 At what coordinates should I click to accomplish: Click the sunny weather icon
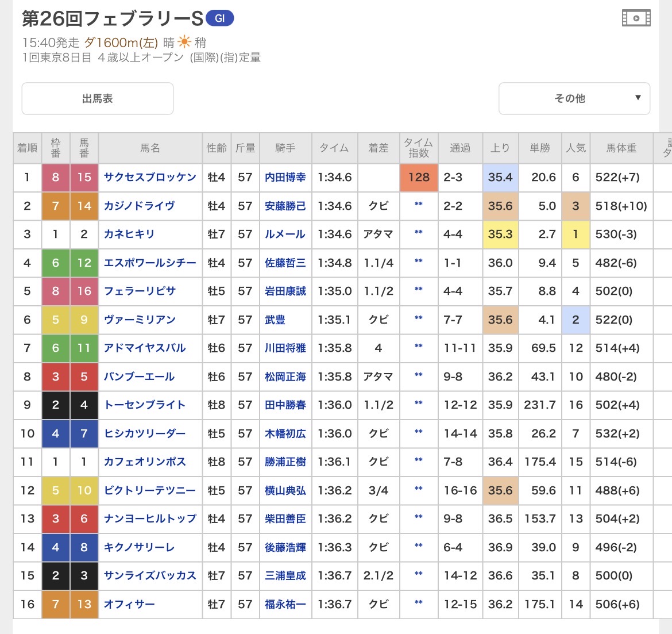[x=184, y=42]
